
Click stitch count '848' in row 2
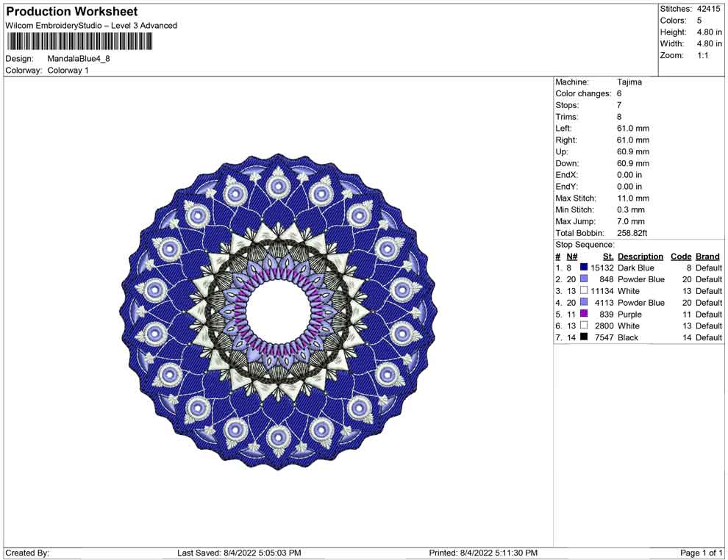point(607,279)
